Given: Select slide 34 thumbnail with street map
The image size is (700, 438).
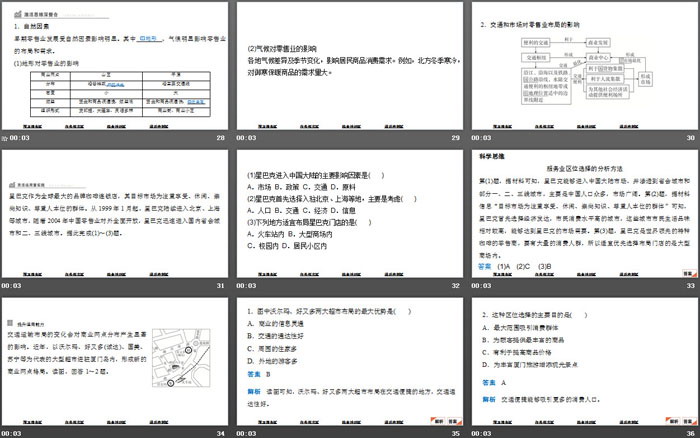Looking at the screenshot, I should point(115,361).
